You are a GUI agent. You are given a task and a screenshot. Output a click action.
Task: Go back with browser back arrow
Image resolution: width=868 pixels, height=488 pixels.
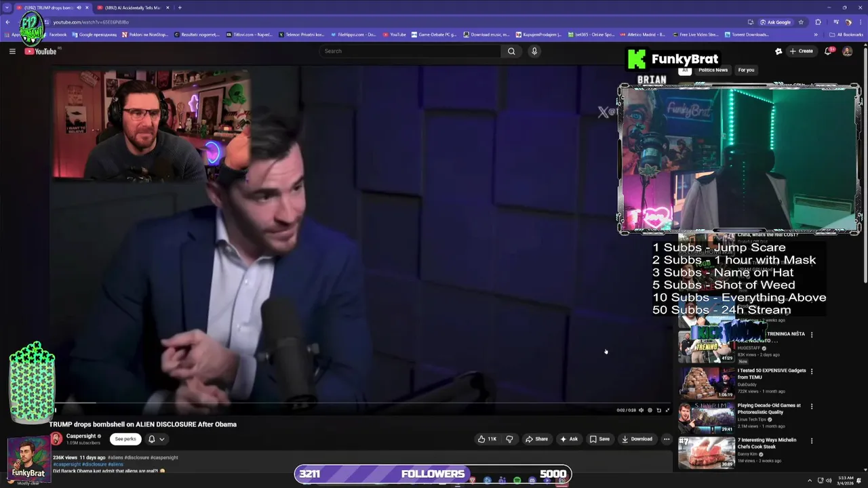coord(7,22)
